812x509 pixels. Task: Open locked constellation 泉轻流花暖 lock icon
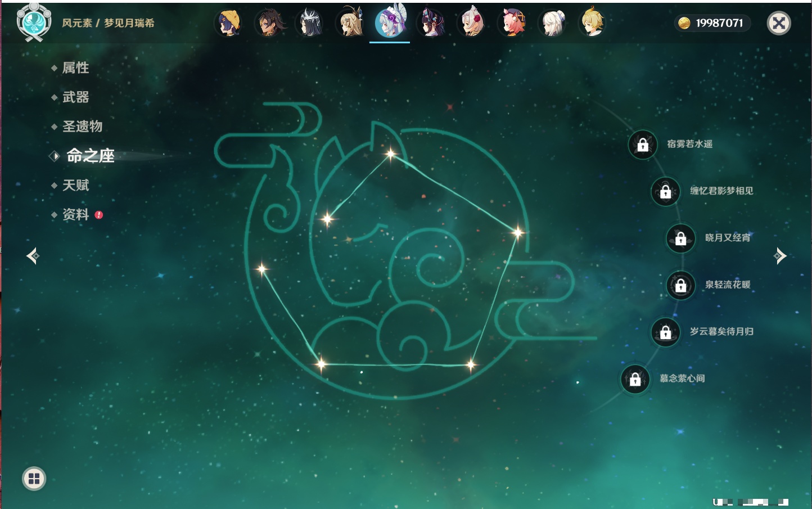(x=680, y=285)
